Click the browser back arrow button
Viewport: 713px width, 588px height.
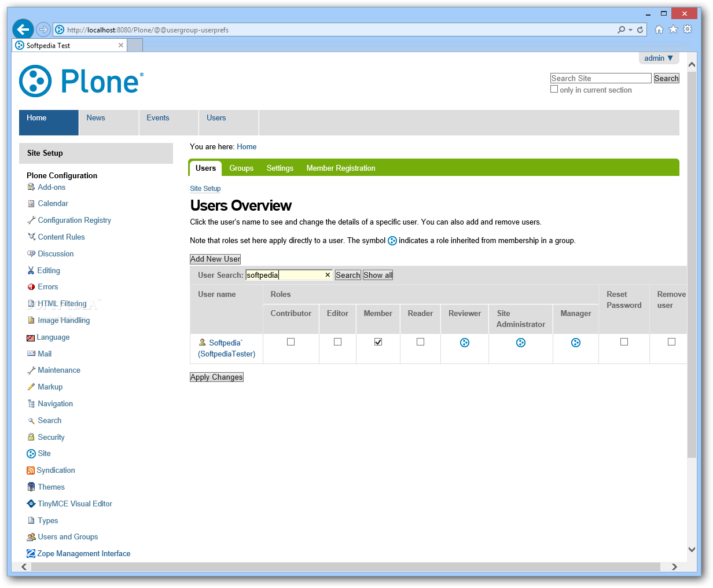point(23,29)
